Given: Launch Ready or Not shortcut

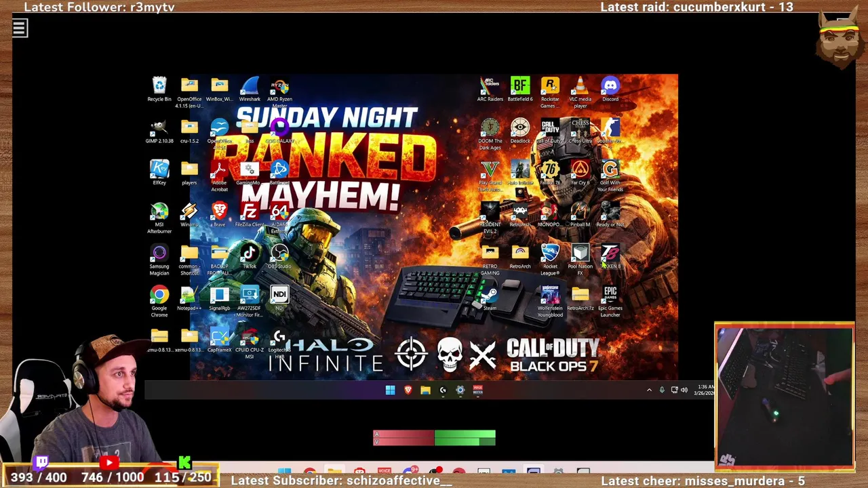Looking at the screenshot, I should point(610,215).
